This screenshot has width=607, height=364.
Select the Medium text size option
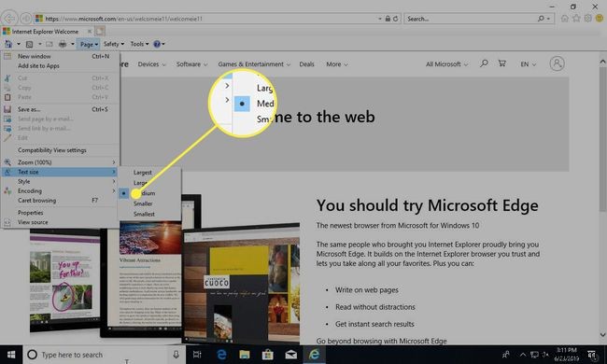point(149,193)
